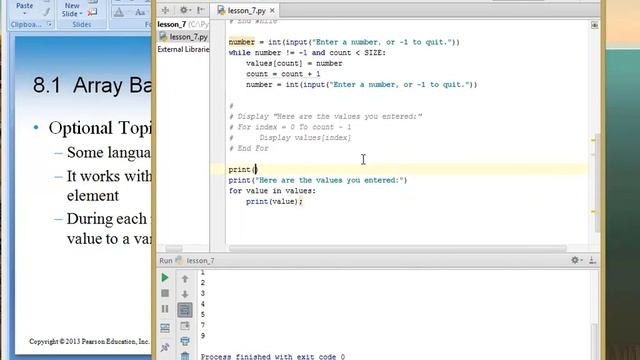Click the Pearson copyright text on slide

pos(89,341)
